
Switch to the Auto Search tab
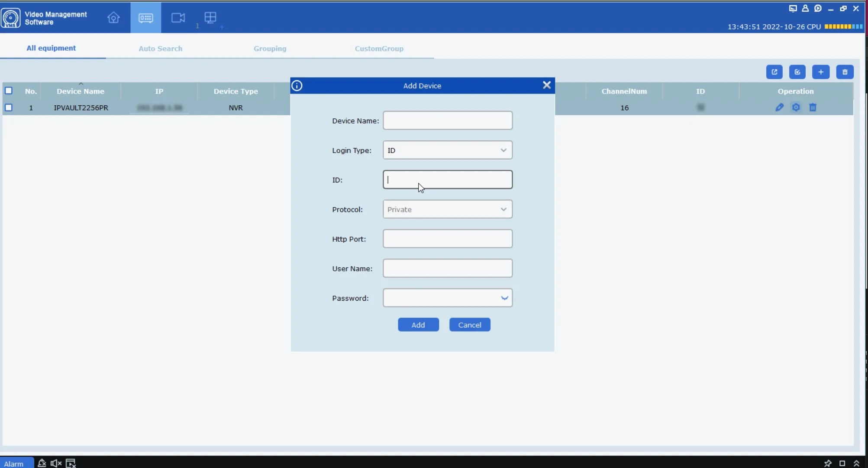[160, 49]
